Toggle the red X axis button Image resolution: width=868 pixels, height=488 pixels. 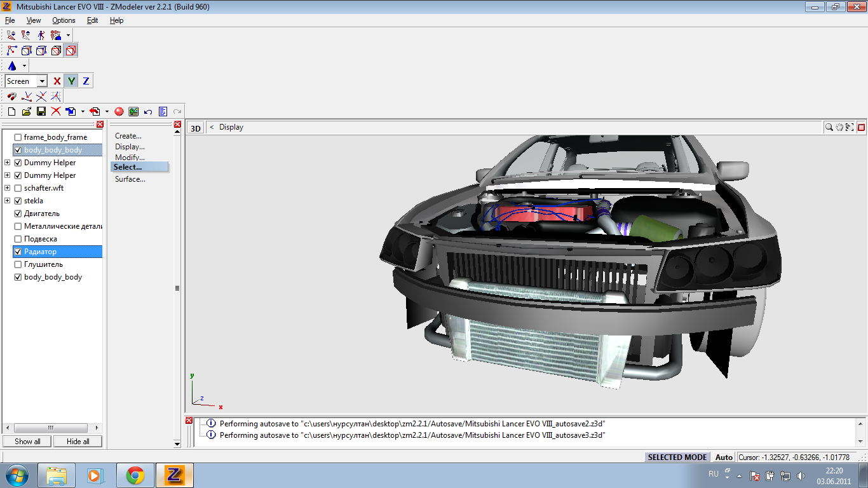[57, 81]
